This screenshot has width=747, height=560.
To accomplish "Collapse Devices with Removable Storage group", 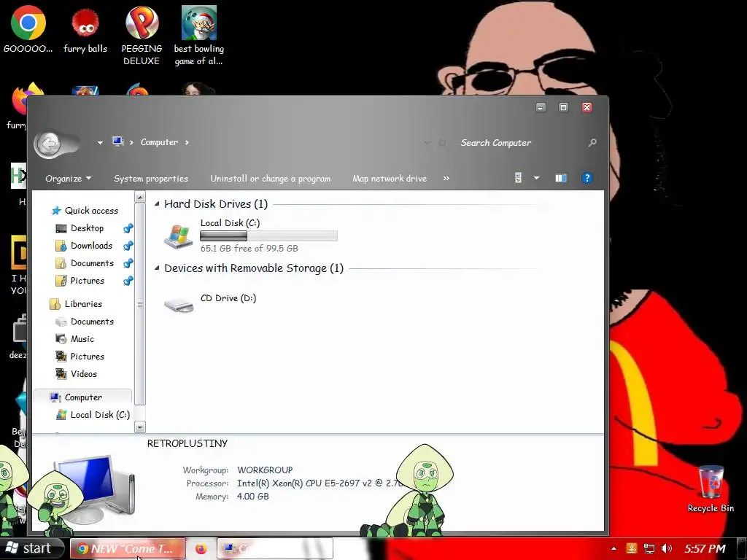I will (157, 268).
